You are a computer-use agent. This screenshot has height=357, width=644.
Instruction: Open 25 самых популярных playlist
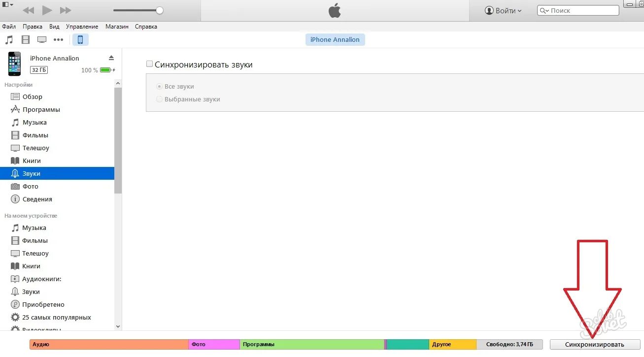click(57, 317)
